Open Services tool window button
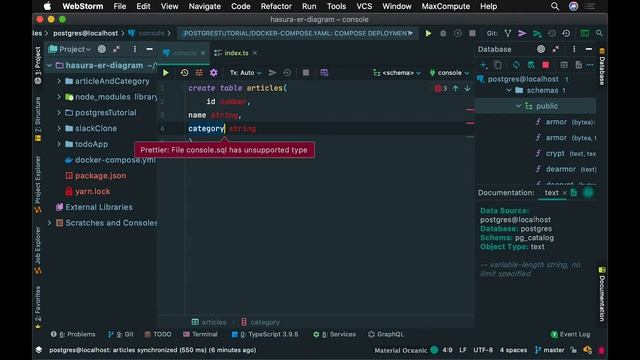This screenshot has height=360, width=640. point(334,334)
